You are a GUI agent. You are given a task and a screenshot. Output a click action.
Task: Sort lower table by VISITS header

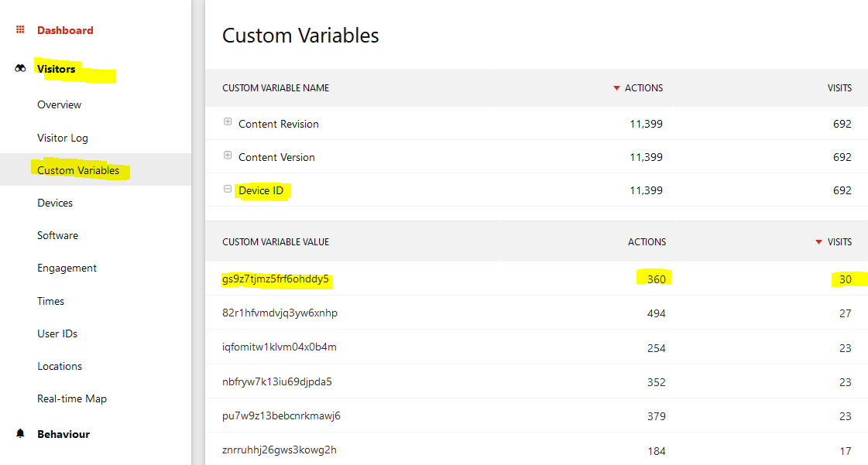click(840, 242)
